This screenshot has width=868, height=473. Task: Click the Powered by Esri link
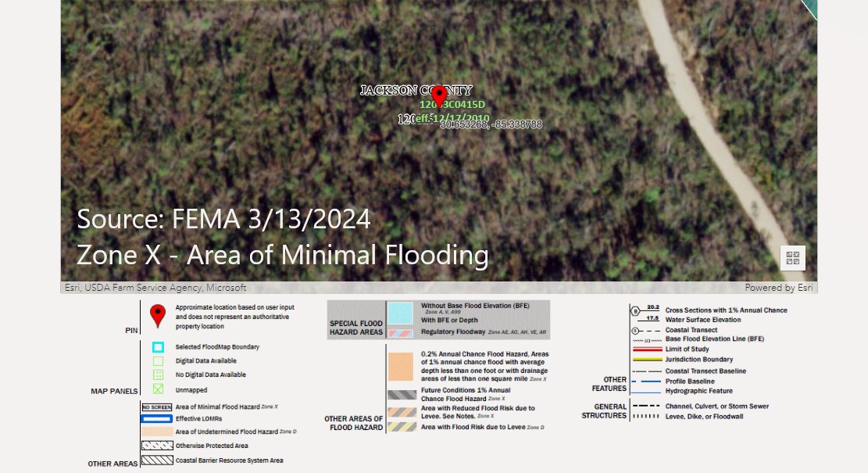778,288
